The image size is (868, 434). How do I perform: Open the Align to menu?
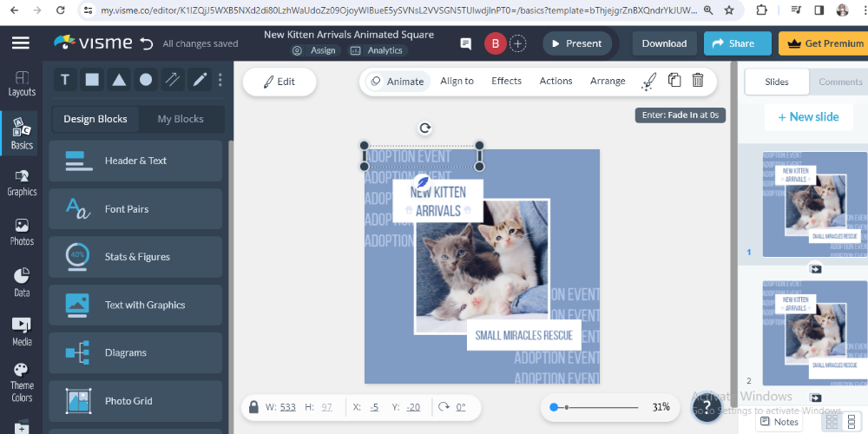[x=457, y=81]
